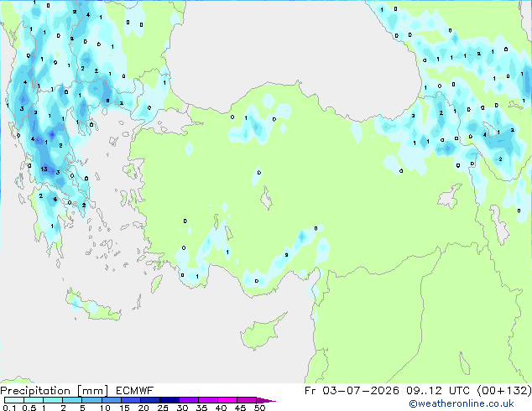Select the 1–2 mm legend swatch
This screenshot has height=411, width=532.
(53, 400)
